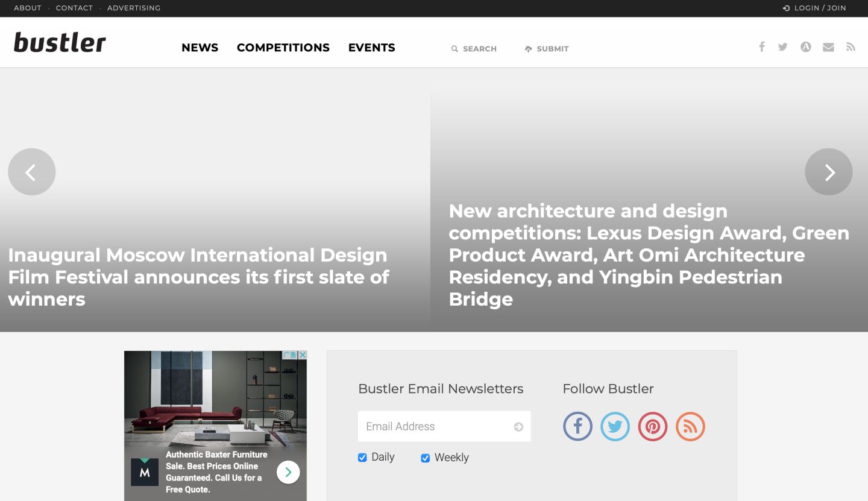
Task: Click the Baxter Furniture sale ad text
Action: click(x=216, y=472)
